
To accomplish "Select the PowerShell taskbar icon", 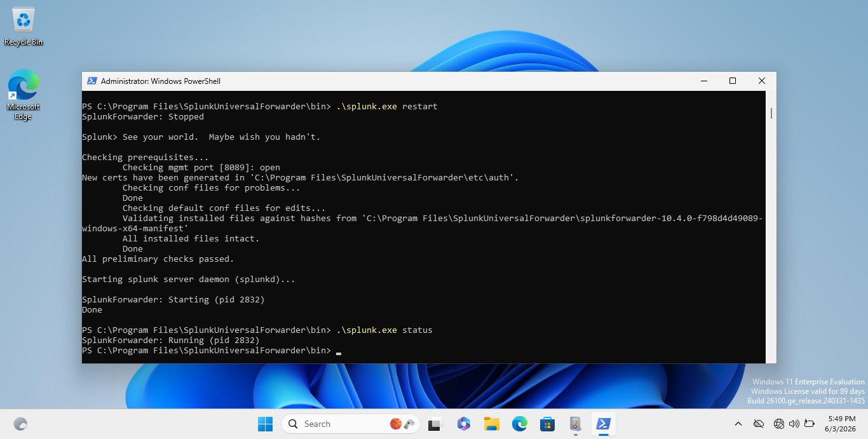I will coord(603,424).
